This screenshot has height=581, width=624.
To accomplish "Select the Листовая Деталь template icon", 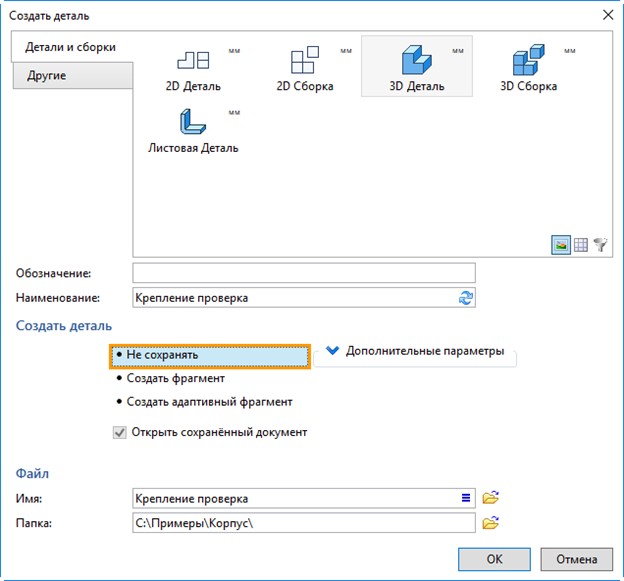I will pyautogui.click(x=193, y=121).
